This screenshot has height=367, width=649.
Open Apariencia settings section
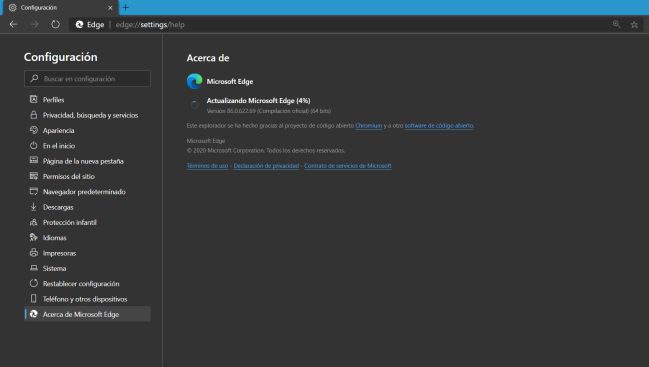click(87, 130)
